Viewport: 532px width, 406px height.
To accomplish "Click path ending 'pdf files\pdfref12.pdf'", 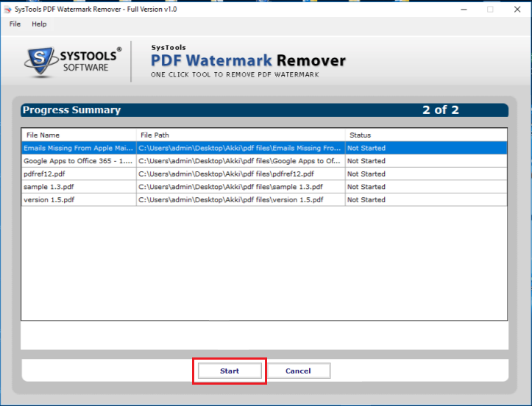I will click(241, 174).
